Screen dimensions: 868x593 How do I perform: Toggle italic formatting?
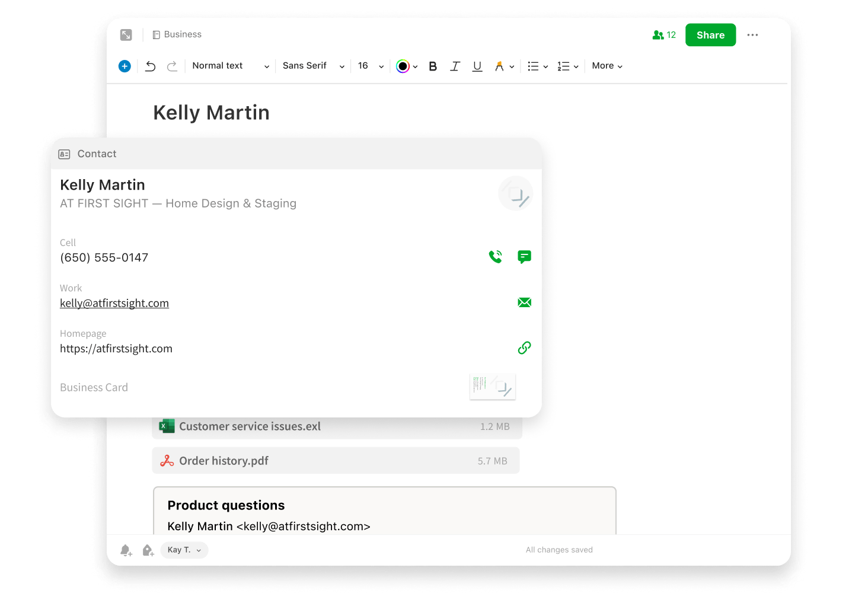(455, 66)
